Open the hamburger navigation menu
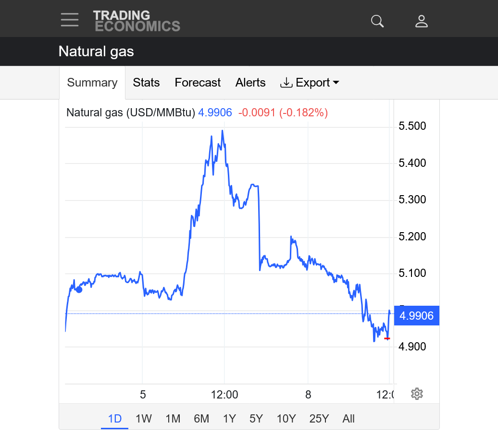498x448 pixels. [70, 20]
